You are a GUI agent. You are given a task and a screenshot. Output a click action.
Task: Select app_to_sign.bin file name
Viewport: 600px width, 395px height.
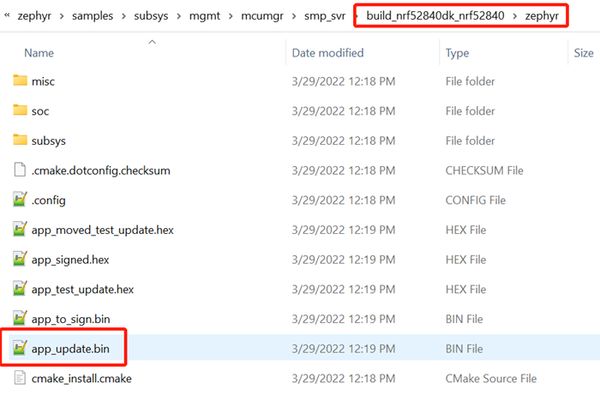[x=71, y=319]
